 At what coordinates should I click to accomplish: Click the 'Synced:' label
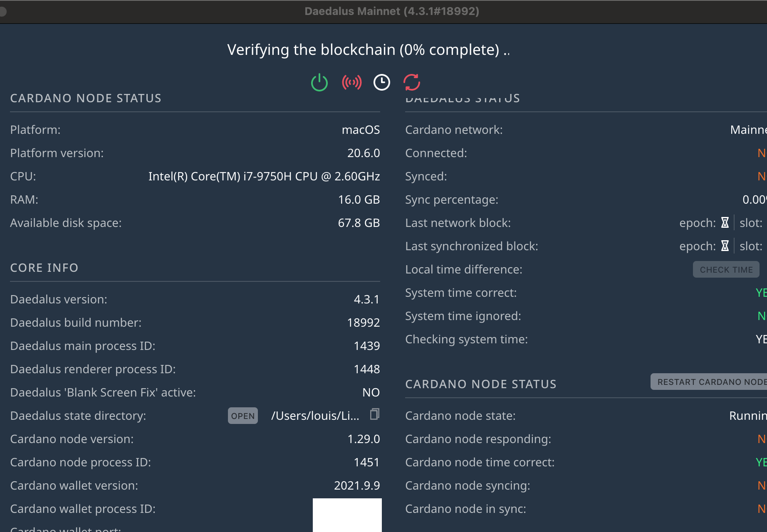(x=426, y=176)
